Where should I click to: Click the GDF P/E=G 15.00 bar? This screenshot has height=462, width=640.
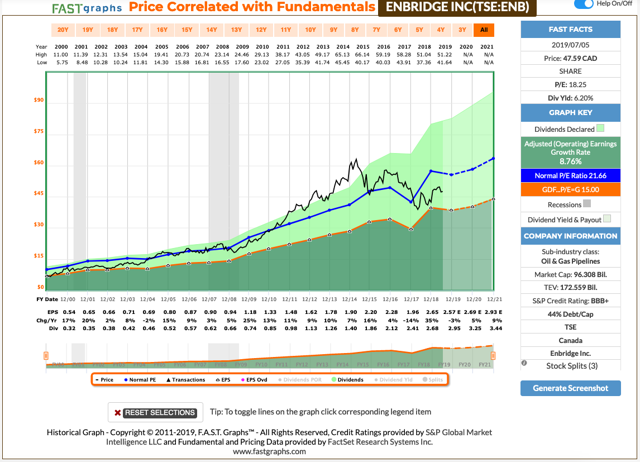[570, 189]
